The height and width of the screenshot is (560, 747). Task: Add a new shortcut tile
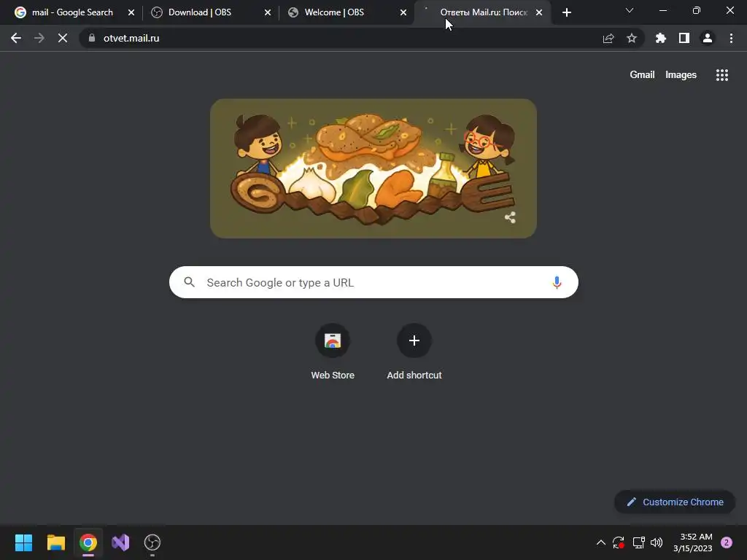[x=414, y=352]
